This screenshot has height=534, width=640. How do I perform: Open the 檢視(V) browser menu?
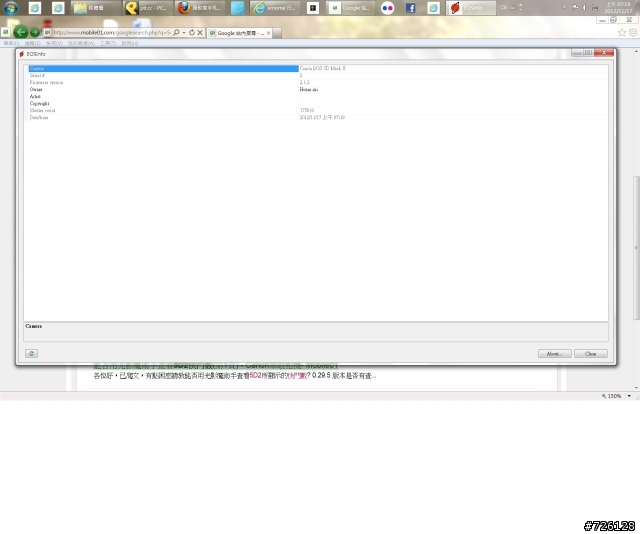pyautogui.click(x=54, y=43)
